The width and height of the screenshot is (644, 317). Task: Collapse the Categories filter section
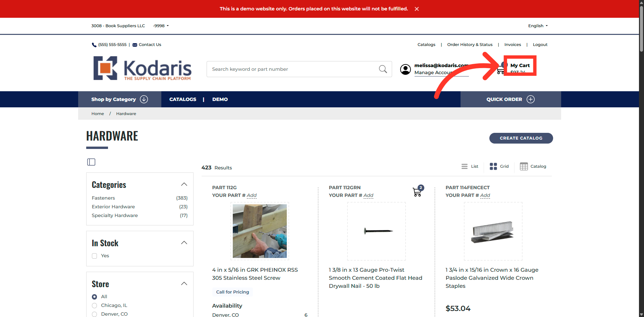point(184,184)
